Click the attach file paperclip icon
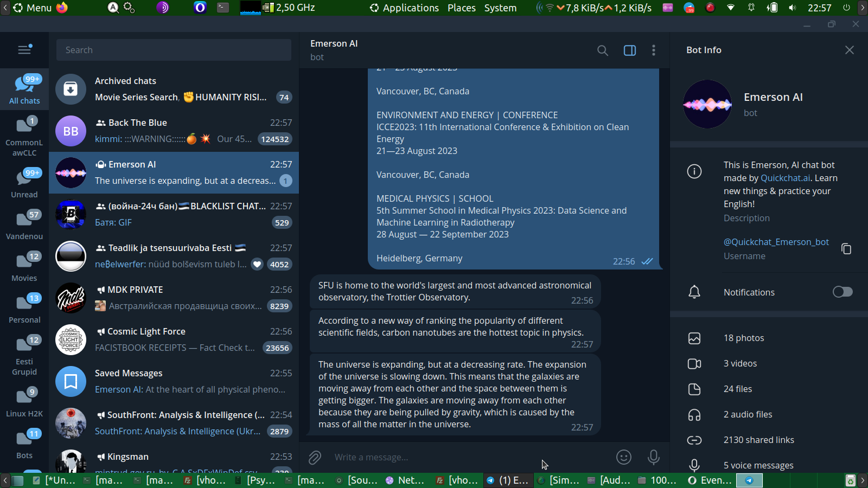 tap(315, 458)
